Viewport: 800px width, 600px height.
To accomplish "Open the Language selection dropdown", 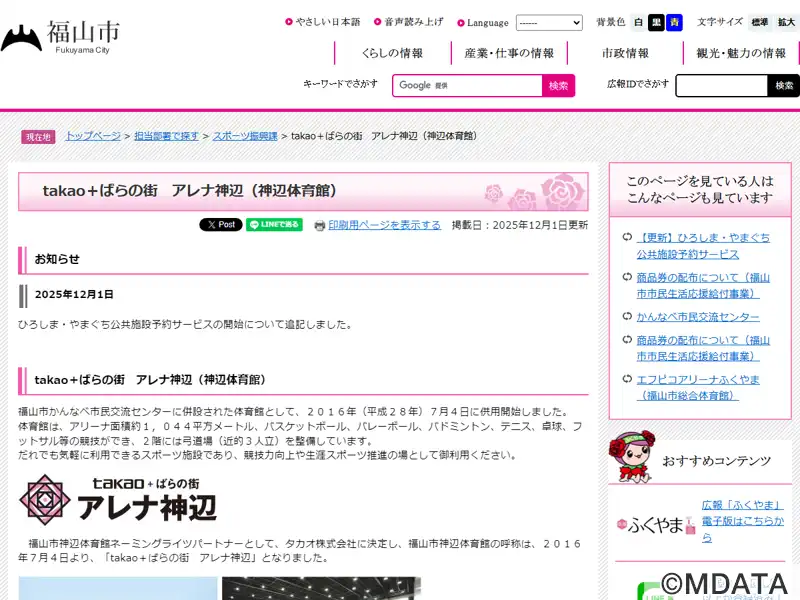I will tap(549, 22).
